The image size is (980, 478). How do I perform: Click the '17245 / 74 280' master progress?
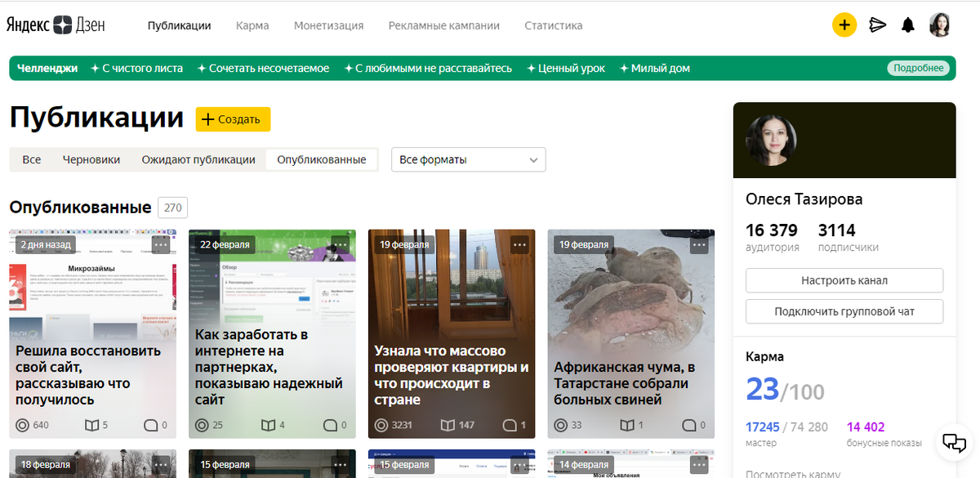pyautogui.click(x=786, y=427)
